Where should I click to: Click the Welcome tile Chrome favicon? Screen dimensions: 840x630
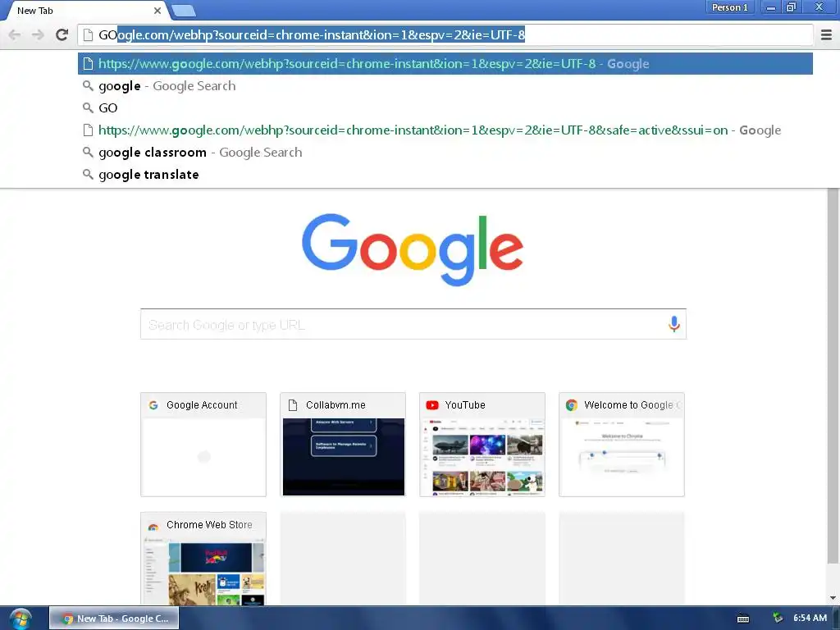[x=572, y=405]
